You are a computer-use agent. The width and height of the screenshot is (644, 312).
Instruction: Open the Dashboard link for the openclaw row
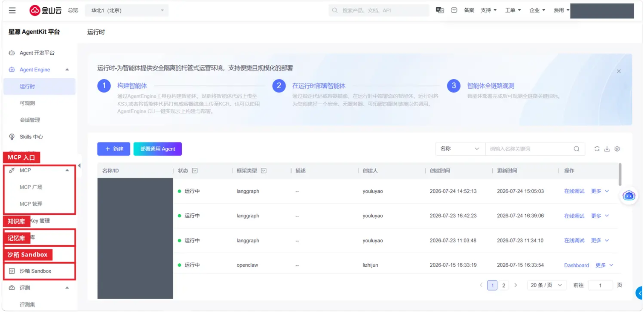click(x=576, y=265)
